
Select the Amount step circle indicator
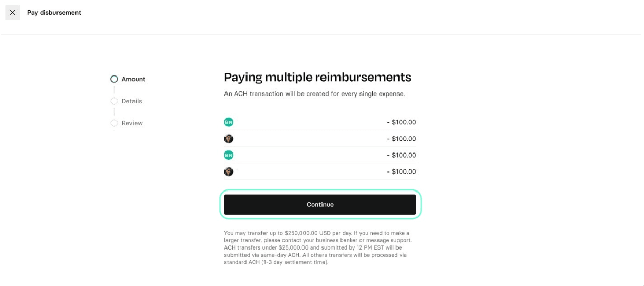114,79
